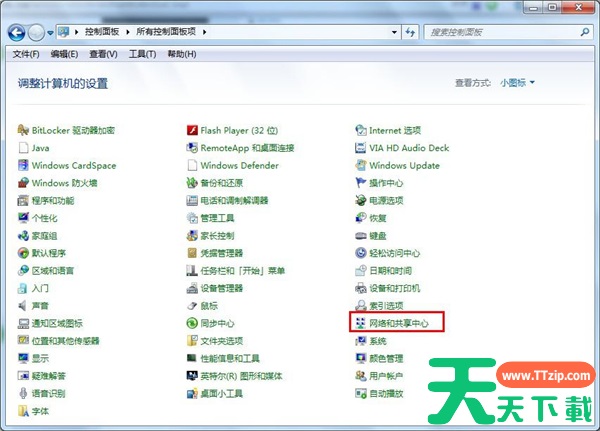Expand the arrow after 控制面板 breadcrumb
The width and height of the screenshot is (600, 431).
[128, 32]
